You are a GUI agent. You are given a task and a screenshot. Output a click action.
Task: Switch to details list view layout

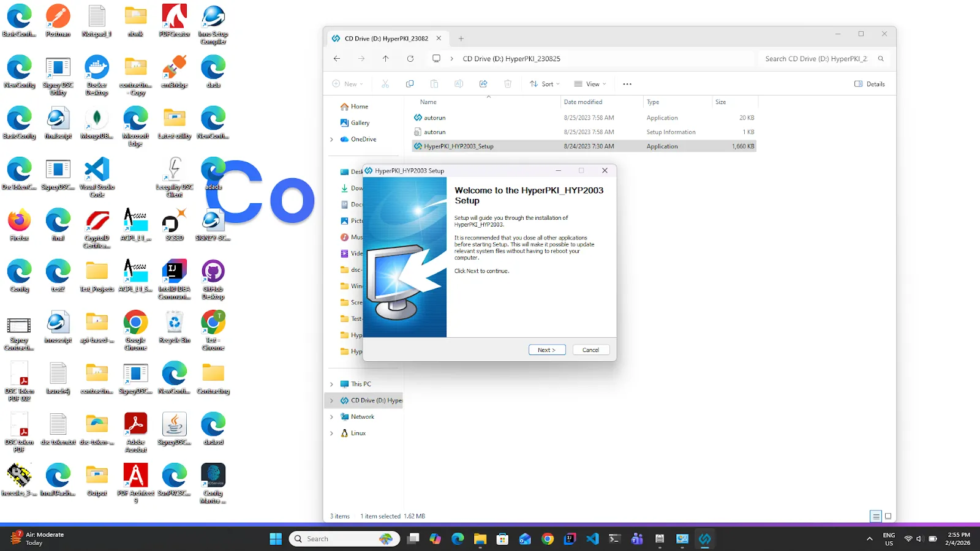(876, 516)
